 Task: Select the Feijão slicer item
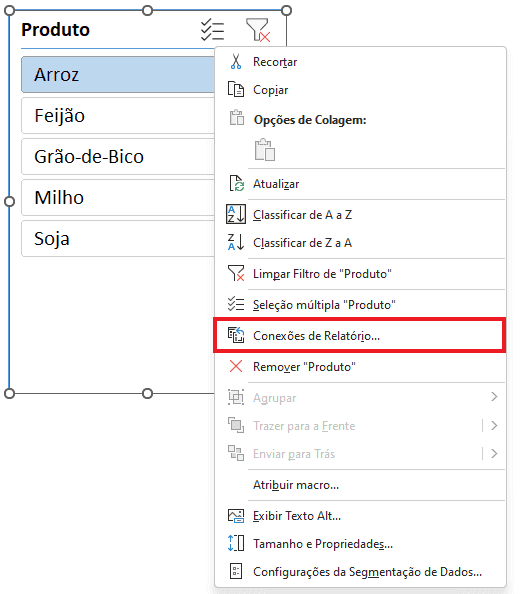[118, 116]
